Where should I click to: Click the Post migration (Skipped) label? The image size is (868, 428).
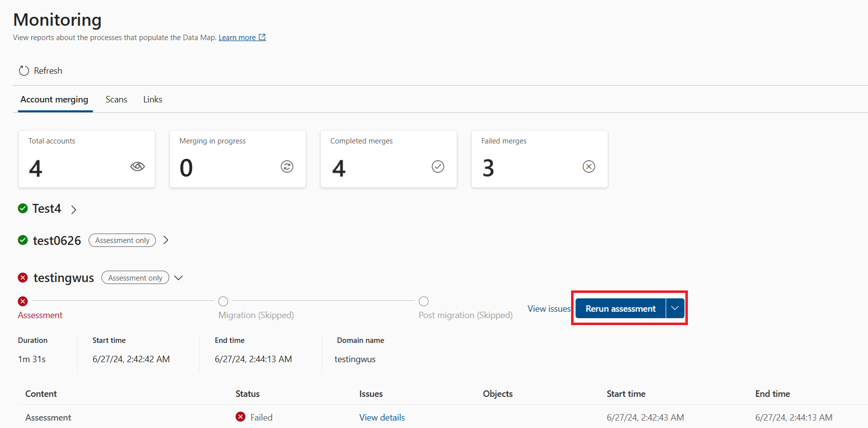pos(466,315)
